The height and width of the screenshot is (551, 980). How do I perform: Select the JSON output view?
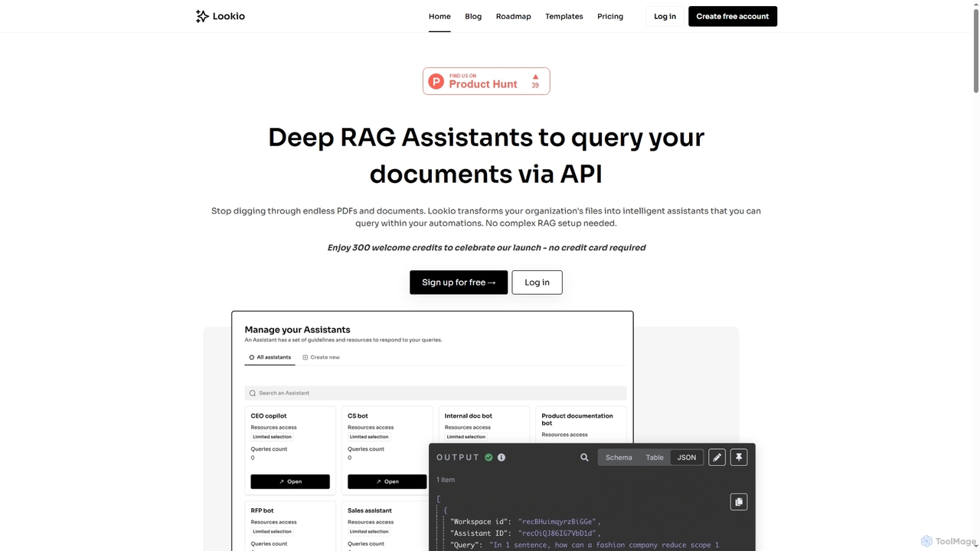coord(687,458)
